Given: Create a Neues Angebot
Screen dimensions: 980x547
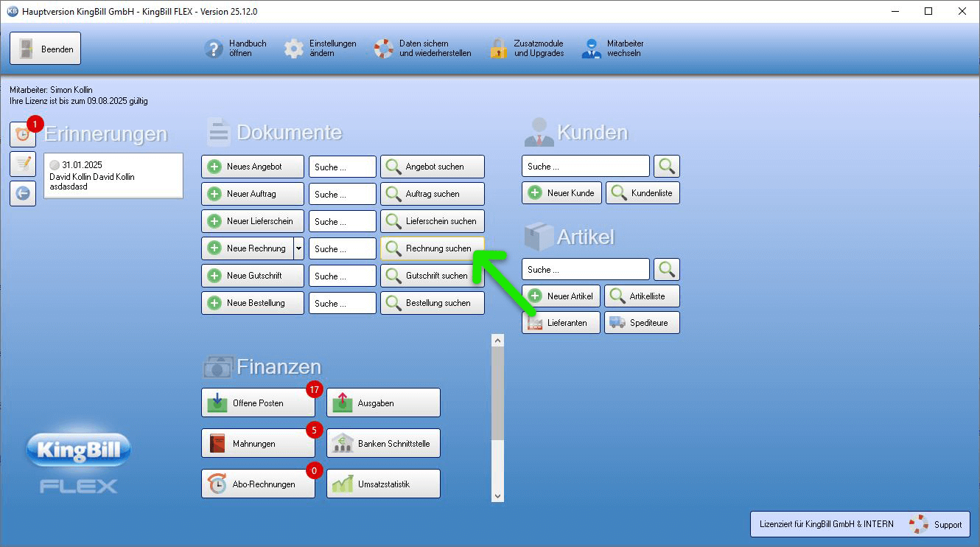Looking at the screenshot, I should tap(253, 167).
